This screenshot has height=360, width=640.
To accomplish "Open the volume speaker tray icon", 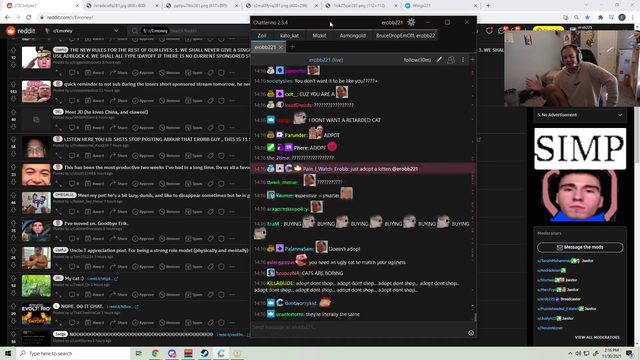I will [578, 353].
